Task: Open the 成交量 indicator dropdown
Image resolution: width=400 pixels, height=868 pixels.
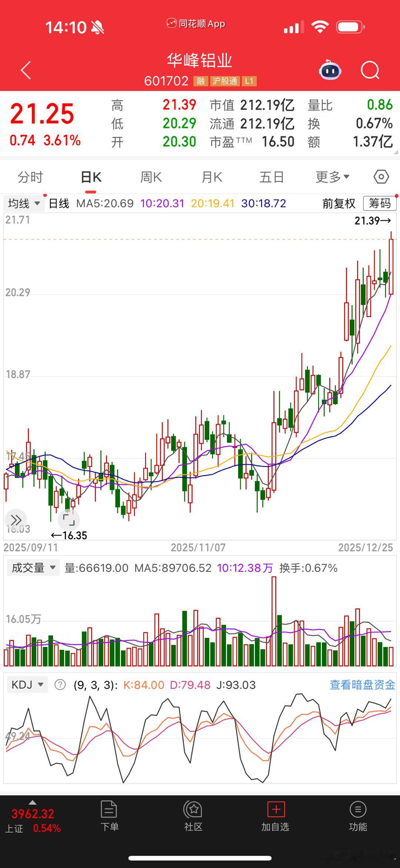Action: 33,568
